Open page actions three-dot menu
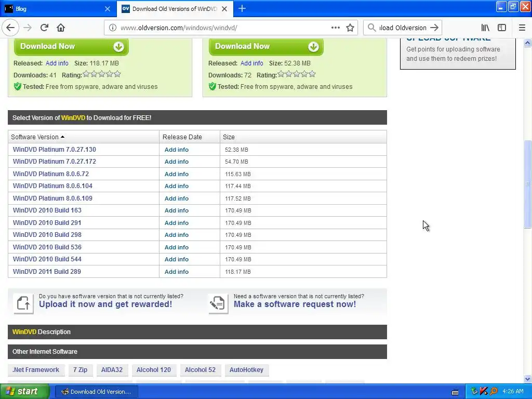 point(336,28)
